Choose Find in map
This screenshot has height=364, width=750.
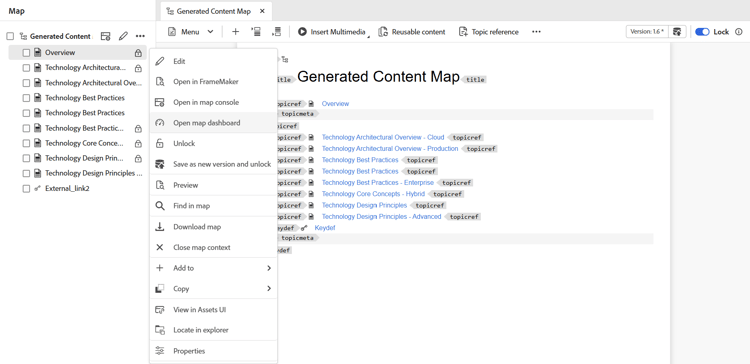coord(213,206)
